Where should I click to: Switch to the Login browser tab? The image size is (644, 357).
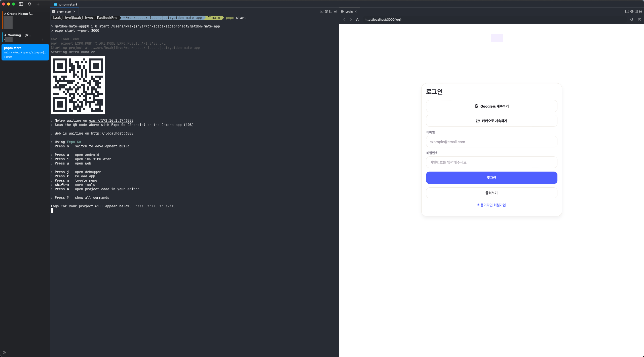349,12
